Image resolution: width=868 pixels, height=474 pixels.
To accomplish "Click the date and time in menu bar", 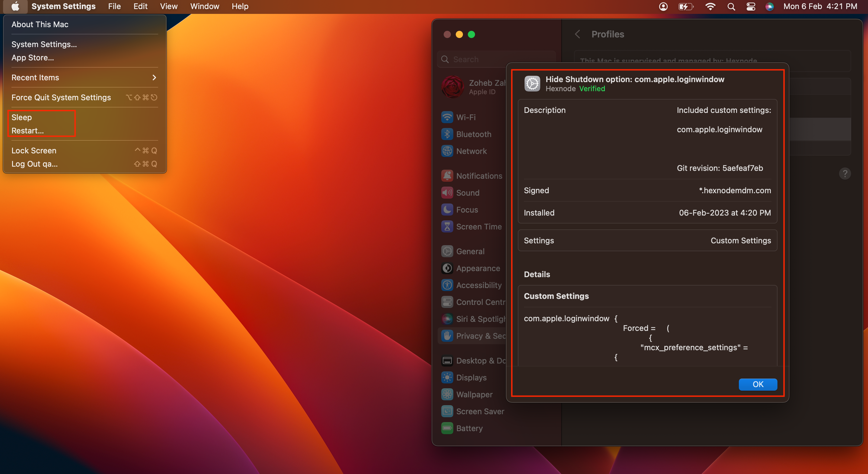I will [820, 6].
